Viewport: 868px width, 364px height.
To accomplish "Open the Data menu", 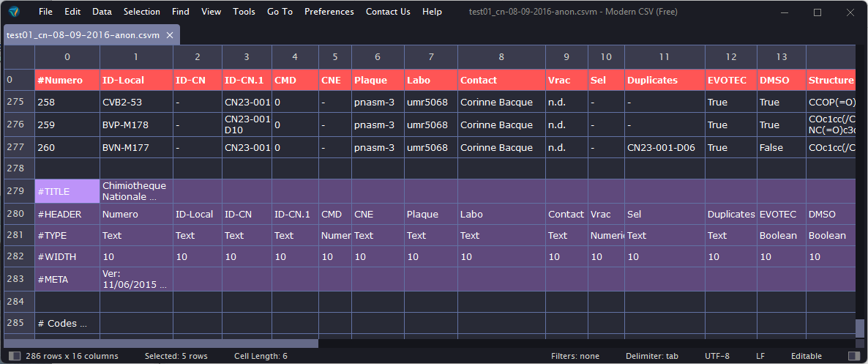I will pos(102,12).
